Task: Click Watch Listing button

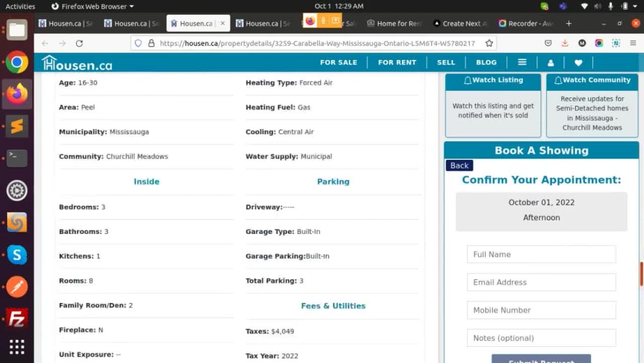Action: tap(493, 81)
